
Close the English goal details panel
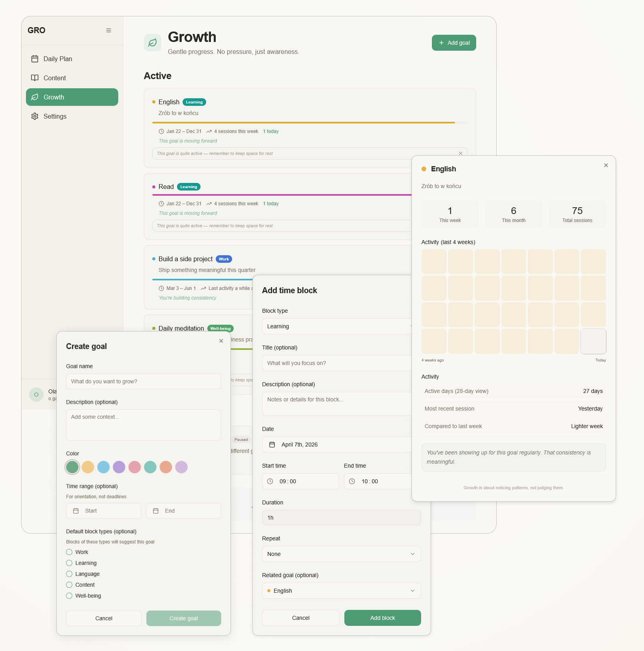606,165
